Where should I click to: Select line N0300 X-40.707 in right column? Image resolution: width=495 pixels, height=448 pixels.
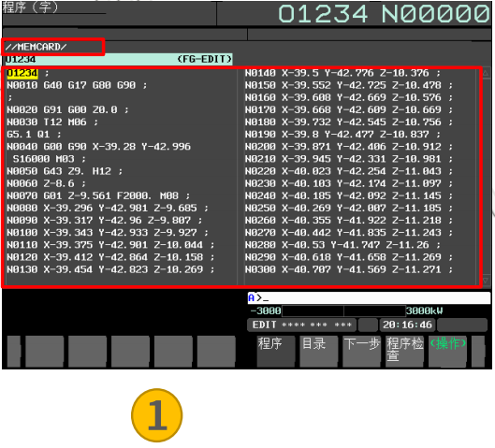pyautogui.click(x=349, y=269)
